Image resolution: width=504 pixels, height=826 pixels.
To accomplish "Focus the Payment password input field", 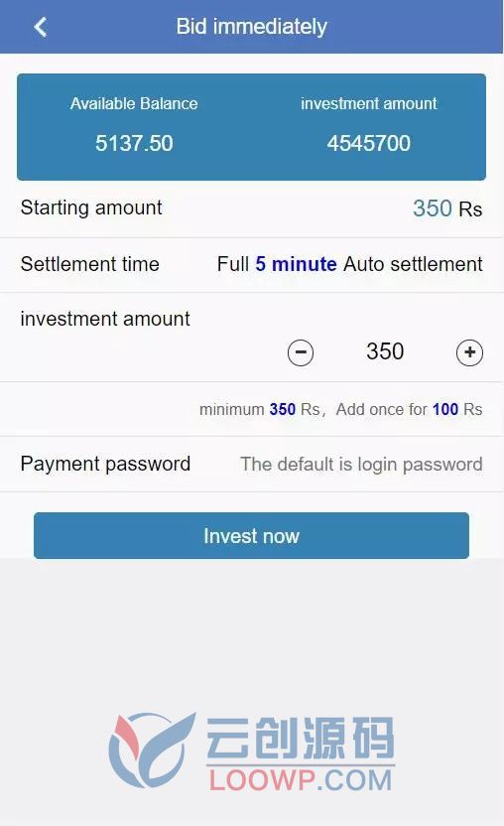I will (x=361, y=464).
